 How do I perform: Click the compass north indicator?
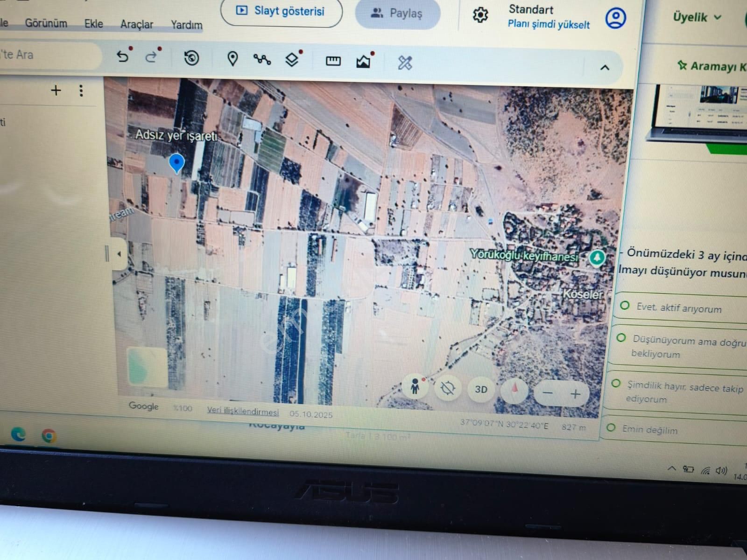pos(515,389)
